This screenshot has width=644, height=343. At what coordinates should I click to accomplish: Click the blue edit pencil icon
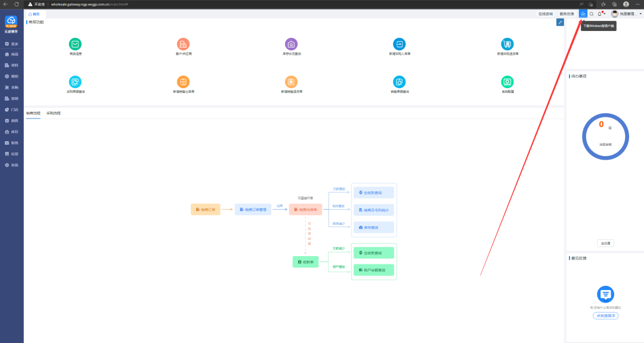(x=560, y=22)
